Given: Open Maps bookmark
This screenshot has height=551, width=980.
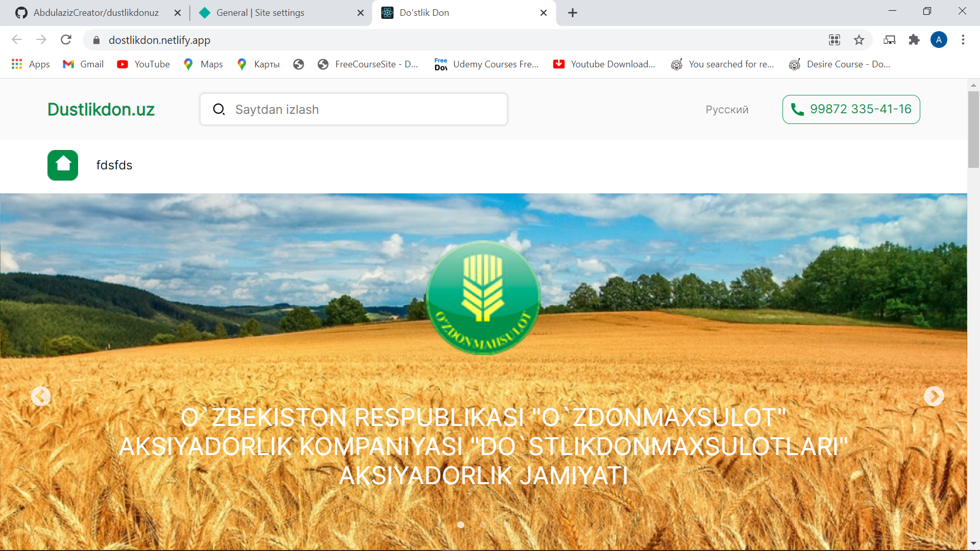Looking at the screenshot, I should click(x=203, y=64).
